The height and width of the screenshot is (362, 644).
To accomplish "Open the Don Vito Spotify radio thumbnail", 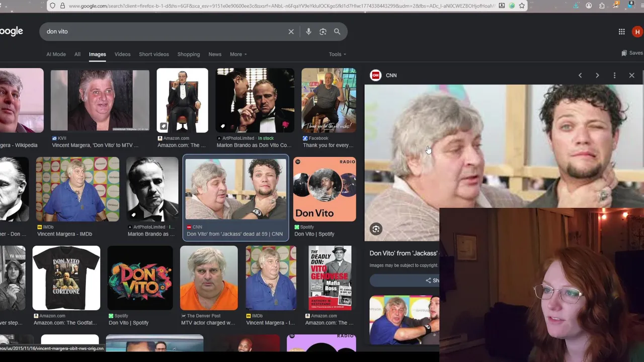I will [325, 189].
